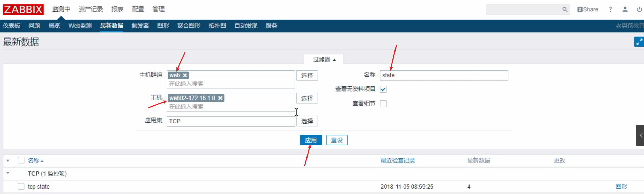Click the top global search box

click(528, 9)
